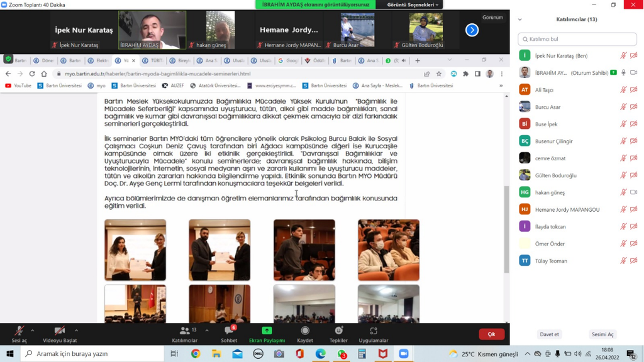
Task: Mute hakan güneş's microphone in participants list
Action: pos(623,193)
